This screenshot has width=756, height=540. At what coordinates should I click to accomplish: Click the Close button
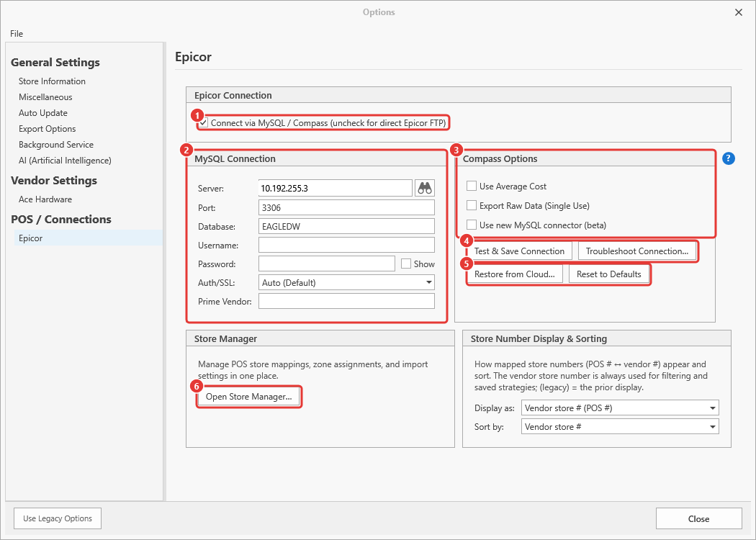(x=698, y=519)
